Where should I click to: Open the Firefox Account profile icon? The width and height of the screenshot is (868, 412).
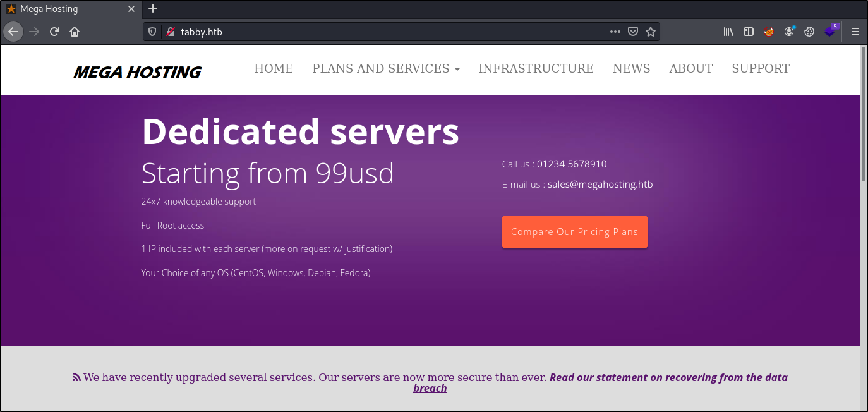(x=789, y=31)
